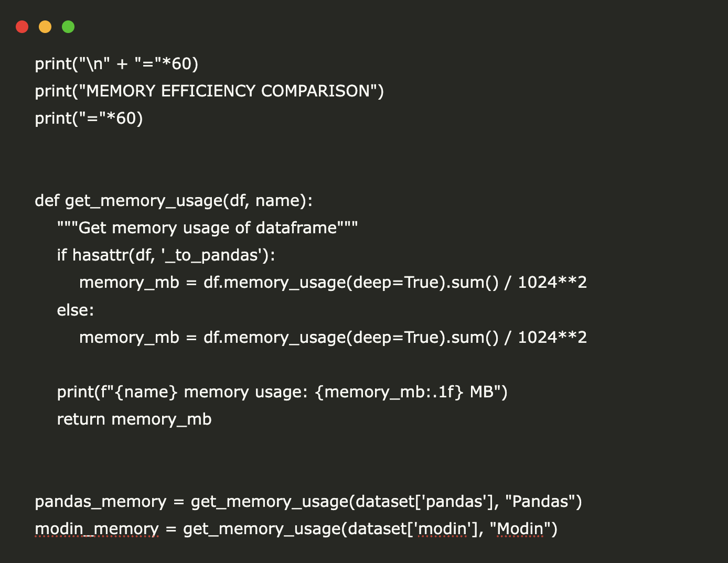Click the return memory_mb statement

134,419
